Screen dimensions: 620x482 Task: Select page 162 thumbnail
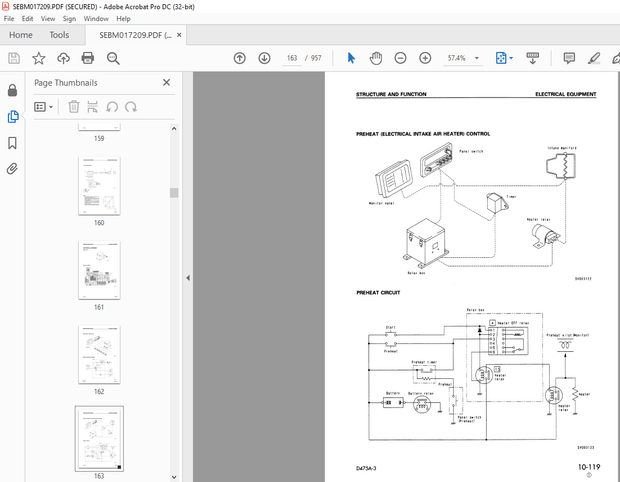(x=99, y=355)
